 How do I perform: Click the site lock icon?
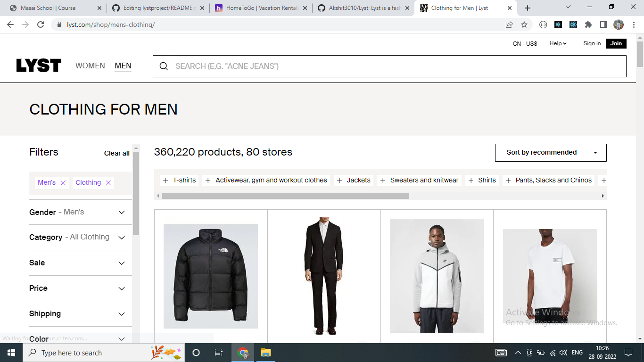coord(59,25)
